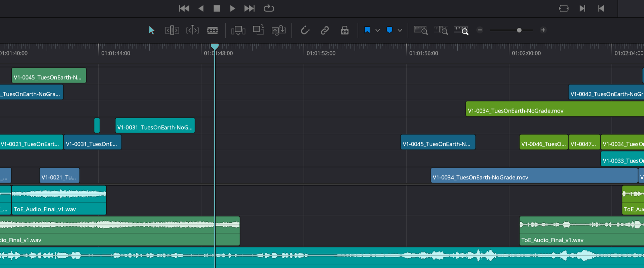Click the Full Extent Zoom icon

tap(421, 30)
